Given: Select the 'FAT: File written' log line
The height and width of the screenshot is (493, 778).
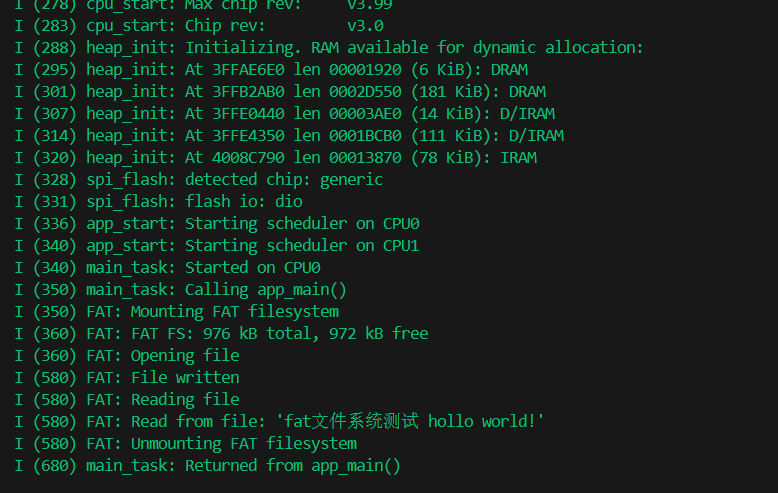Looking at the screenshot, I should click(x=127, y=378).
